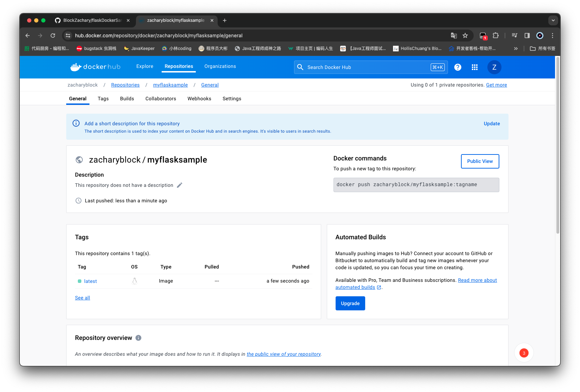The height and width of the screenshot is (392, 580).
Task: Open the Collaborators tab
Action: pyautogui.click(x=161, y=99)
